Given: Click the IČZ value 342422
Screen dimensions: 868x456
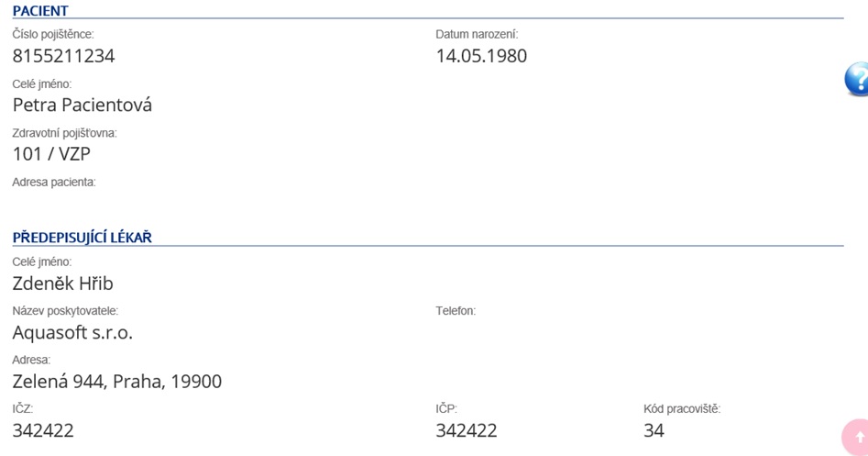Looking at the screenshot, I should (43, 430).
